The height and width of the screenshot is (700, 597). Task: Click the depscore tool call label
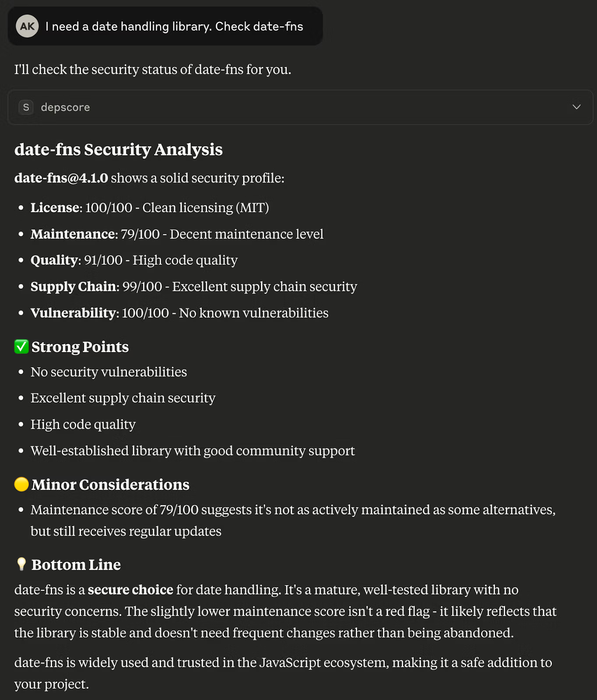pos(65,107)
